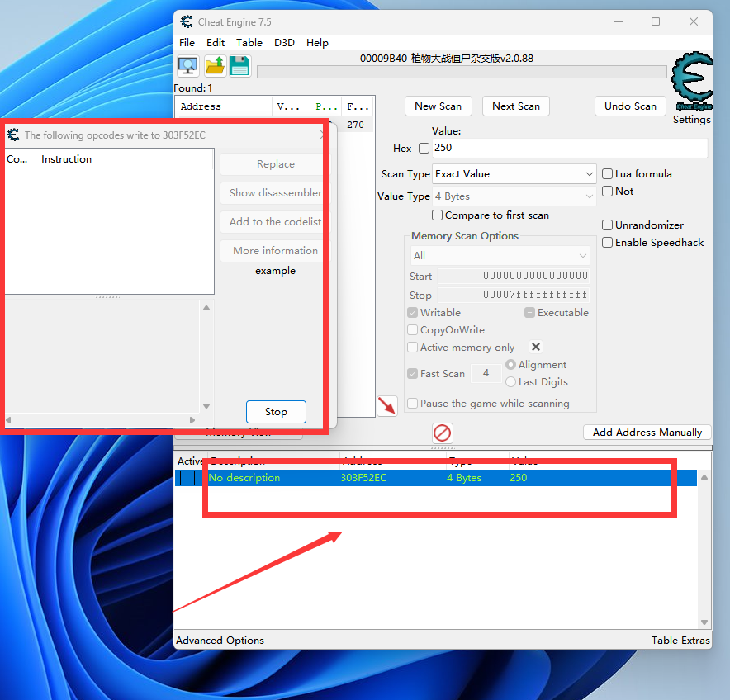Open the Table menu
The width and height of the screenshot is (730, 700).
[x=249, y=43]
